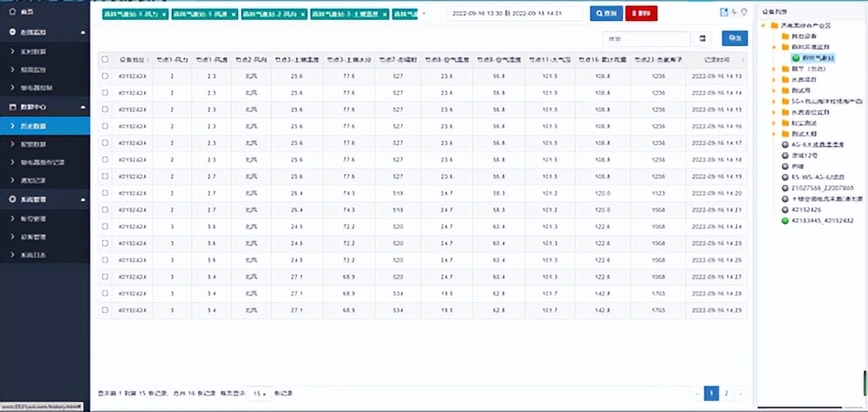Remove the first teal node tag with its x

pos(164,14)
